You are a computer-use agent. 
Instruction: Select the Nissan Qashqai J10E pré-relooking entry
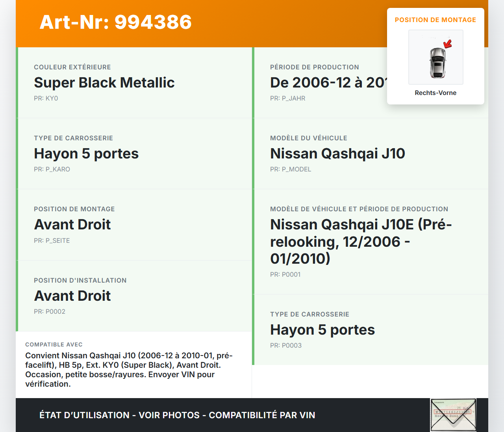pos(360,241)
